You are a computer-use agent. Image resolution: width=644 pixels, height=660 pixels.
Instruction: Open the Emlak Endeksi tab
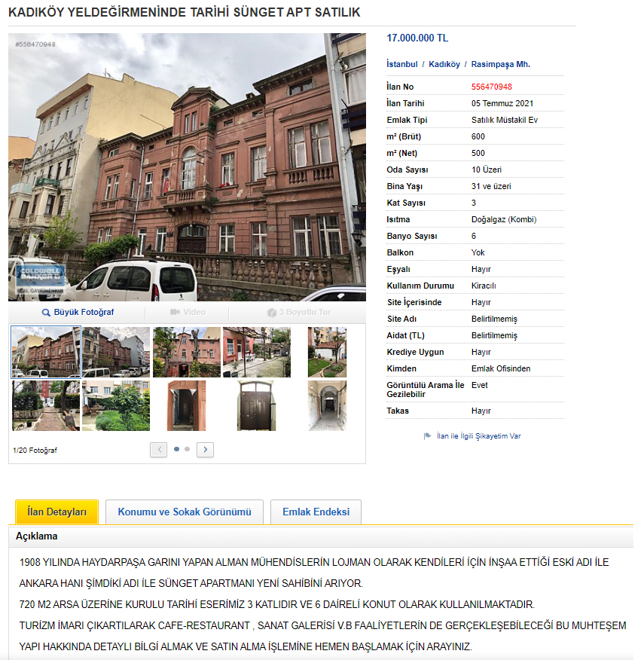316,512
